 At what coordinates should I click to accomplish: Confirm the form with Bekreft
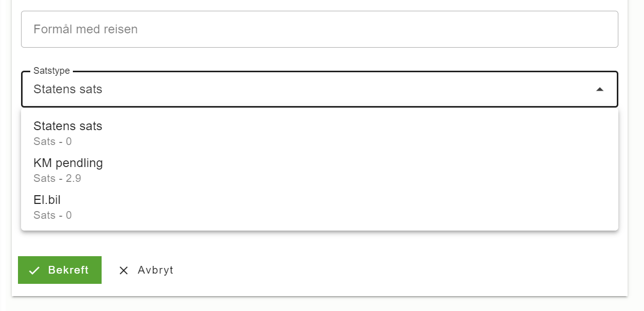(x=60, y=270)
